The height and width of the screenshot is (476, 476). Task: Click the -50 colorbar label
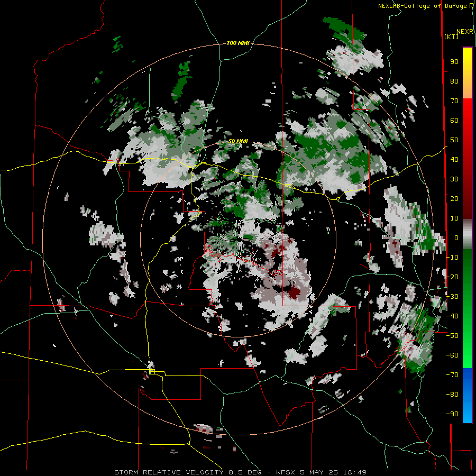(452, 336)
